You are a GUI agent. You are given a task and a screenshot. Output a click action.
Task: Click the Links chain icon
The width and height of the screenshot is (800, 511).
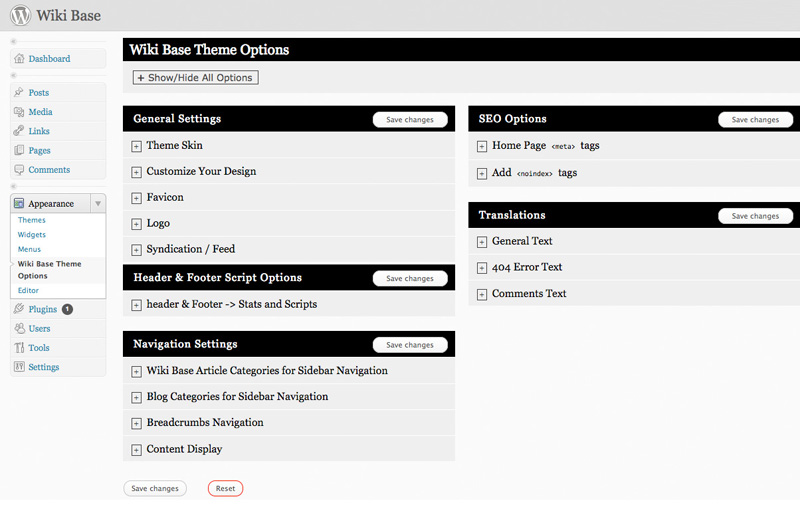point(19,131)
